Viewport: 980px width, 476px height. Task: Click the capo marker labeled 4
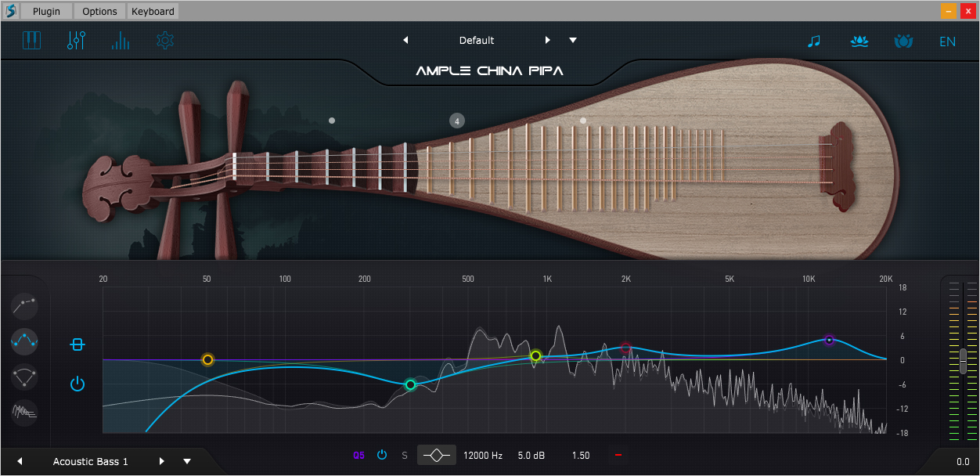pos(457,121)
